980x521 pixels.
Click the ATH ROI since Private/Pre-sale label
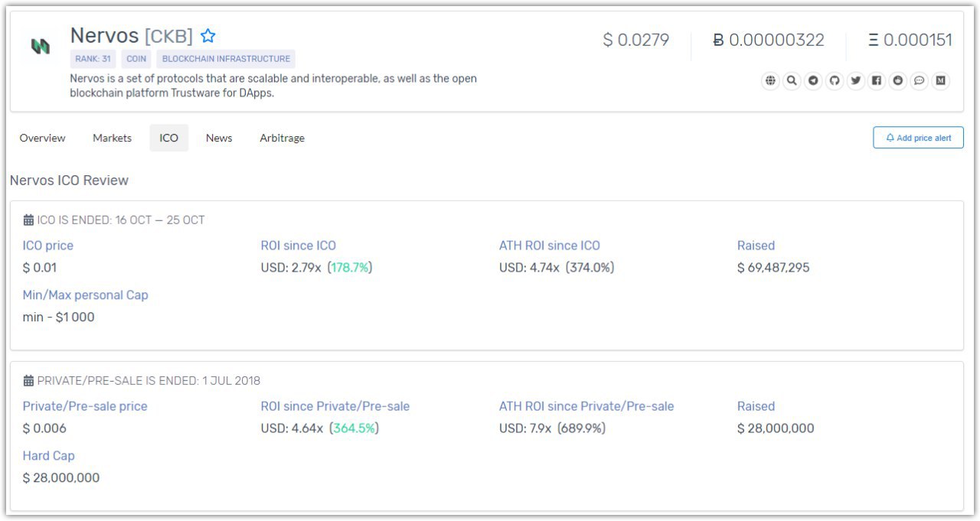click(x=586, y=406)
